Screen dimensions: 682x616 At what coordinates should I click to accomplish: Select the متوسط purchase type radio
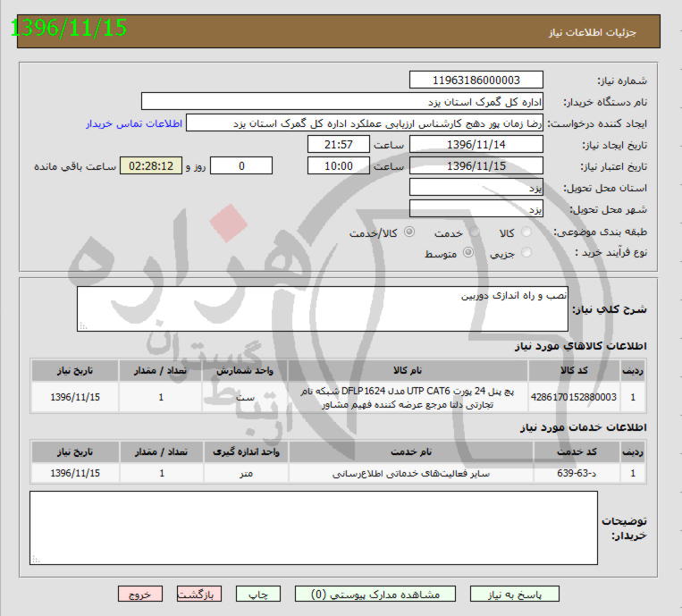click(x=468, y=252)
